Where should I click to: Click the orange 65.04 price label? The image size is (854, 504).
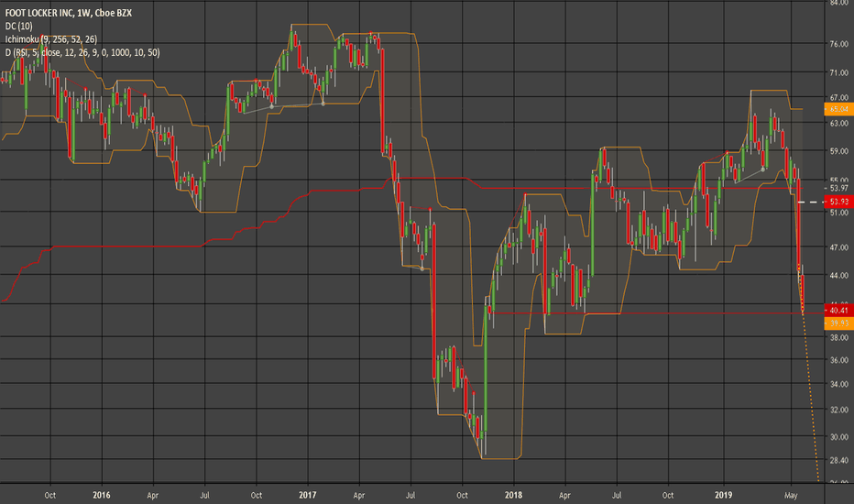[838, 110]
